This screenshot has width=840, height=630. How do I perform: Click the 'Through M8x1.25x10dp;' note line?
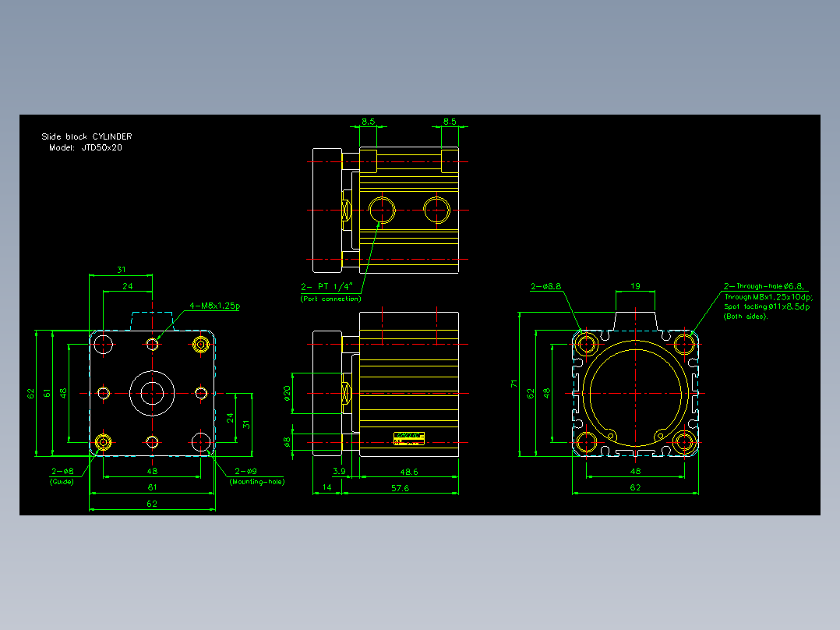point(769,296)
